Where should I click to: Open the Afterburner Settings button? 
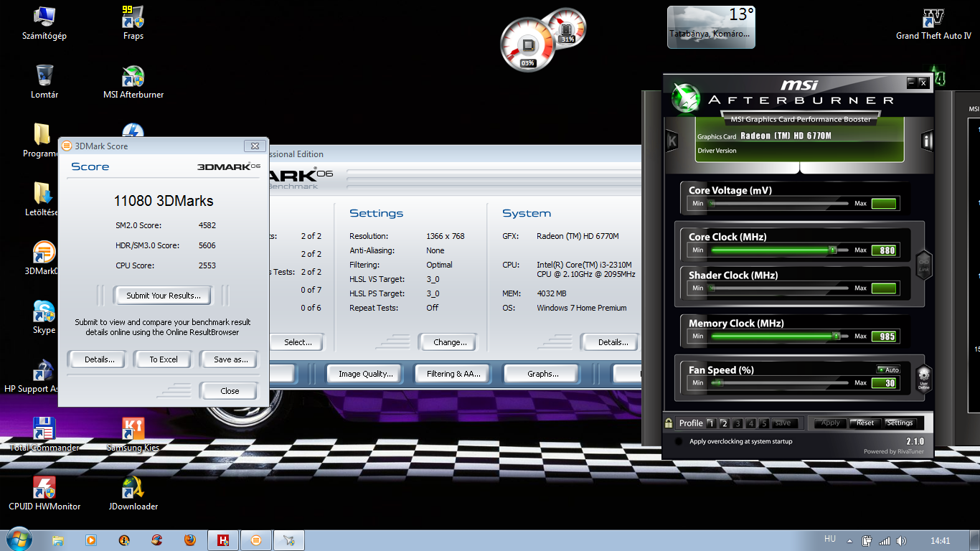900,423
